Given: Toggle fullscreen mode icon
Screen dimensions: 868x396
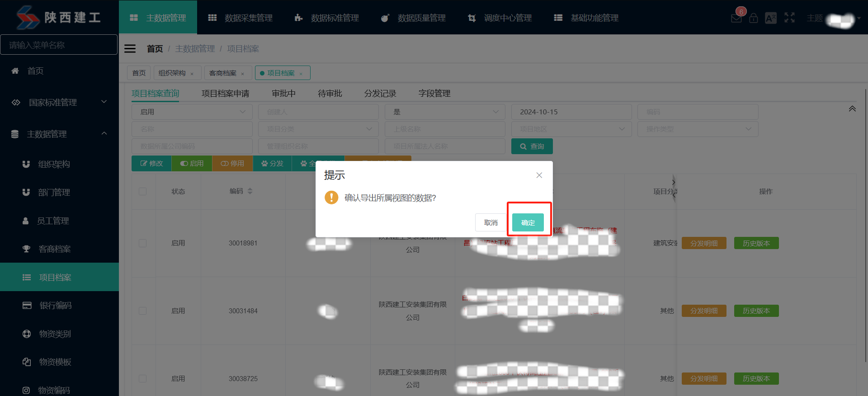Looking at the screenshot, I should coord(789,18).
